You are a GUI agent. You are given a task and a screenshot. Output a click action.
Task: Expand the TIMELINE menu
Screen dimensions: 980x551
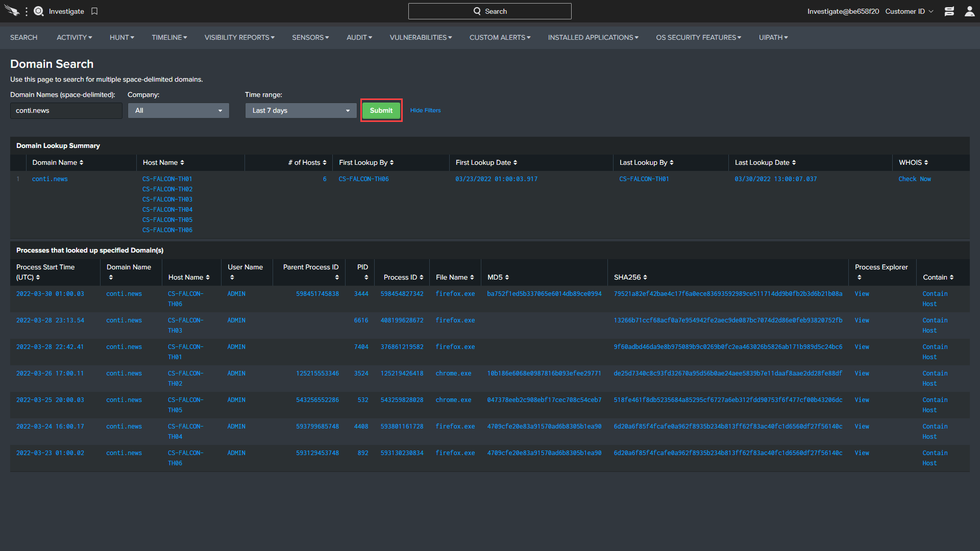[x=169, y=37]
